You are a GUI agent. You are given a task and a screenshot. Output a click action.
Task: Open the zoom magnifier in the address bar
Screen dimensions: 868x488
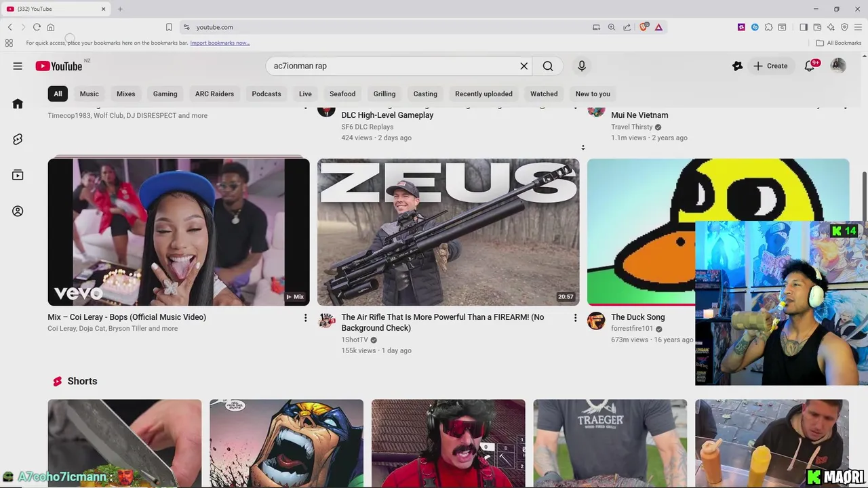pyautogui.click(x=612, y=27)
